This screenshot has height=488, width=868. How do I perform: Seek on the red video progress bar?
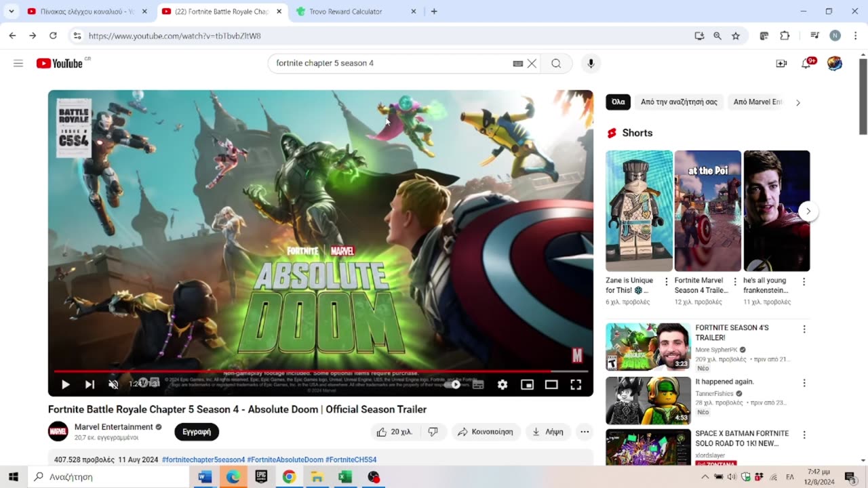[320, 371]
